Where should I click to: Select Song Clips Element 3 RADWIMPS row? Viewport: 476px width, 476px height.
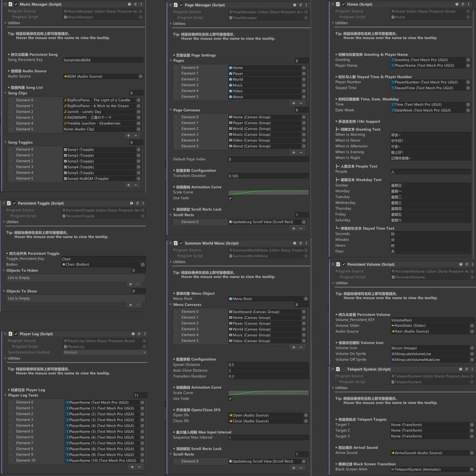pyautogui.click(x=75, y=118)
